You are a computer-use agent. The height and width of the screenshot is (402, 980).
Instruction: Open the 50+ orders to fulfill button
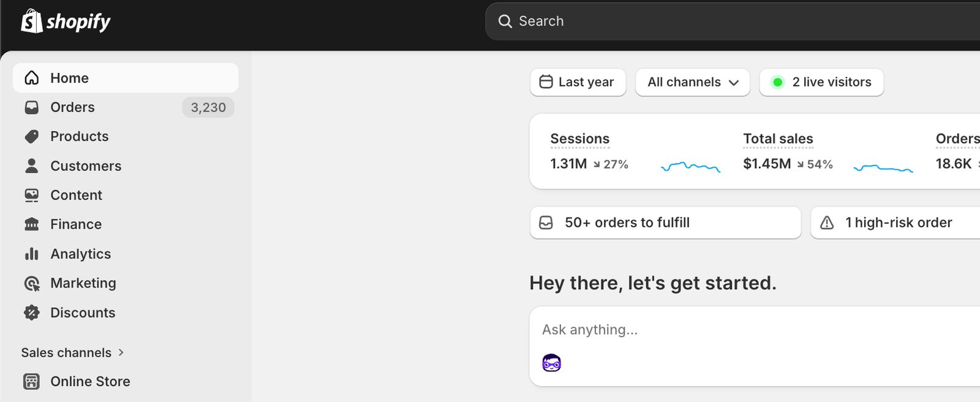(665, 222)
